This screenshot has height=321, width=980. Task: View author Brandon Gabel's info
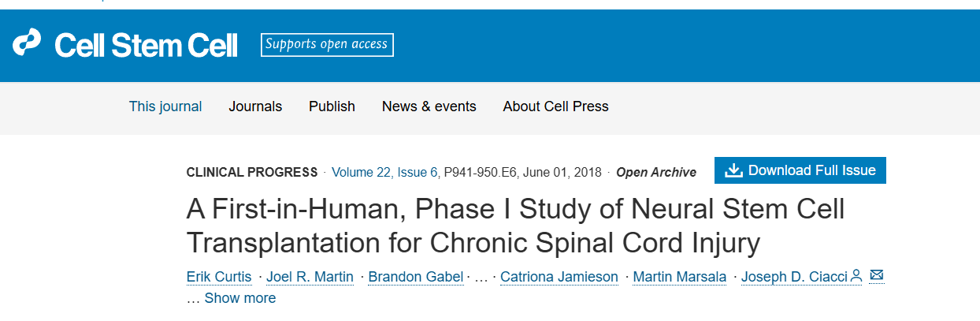point(417,277)
